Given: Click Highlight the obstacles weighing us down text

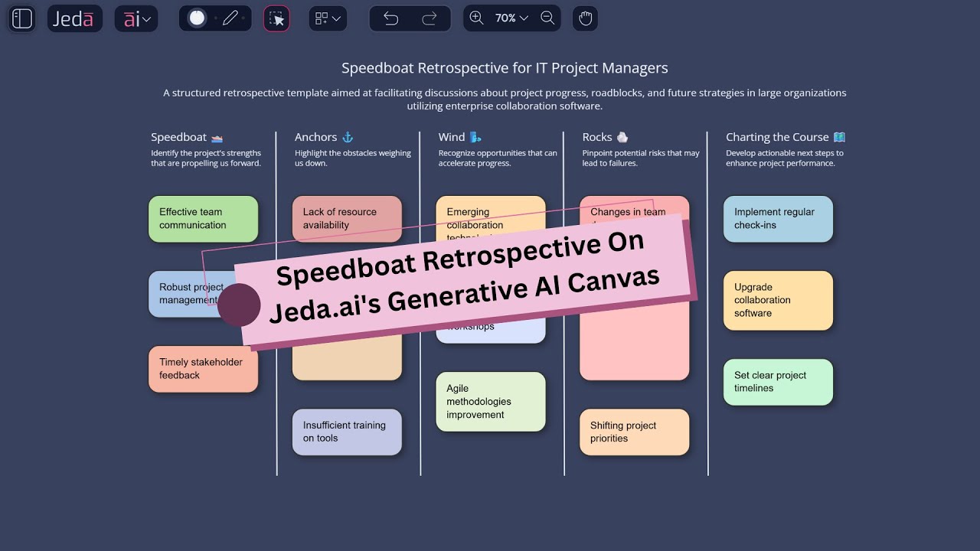Looking at the screenshot, I should [x=353, y=158].
